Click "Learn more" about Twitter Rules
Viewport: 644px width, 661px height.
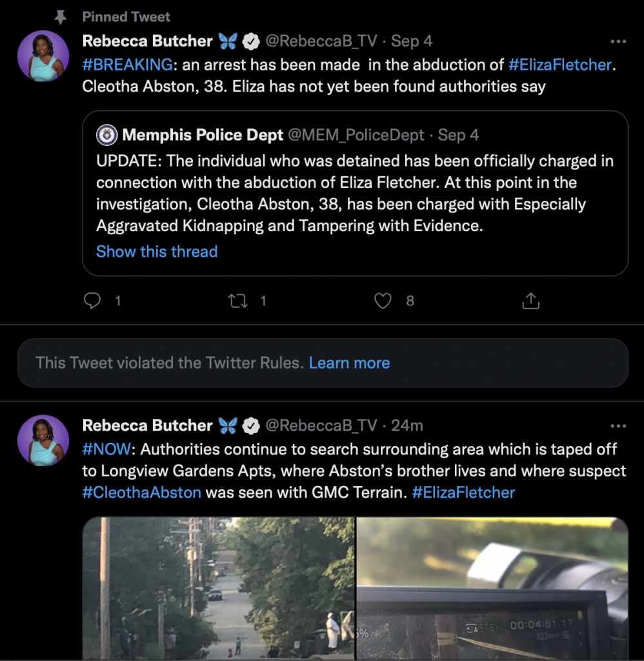[x=349, y=363]
